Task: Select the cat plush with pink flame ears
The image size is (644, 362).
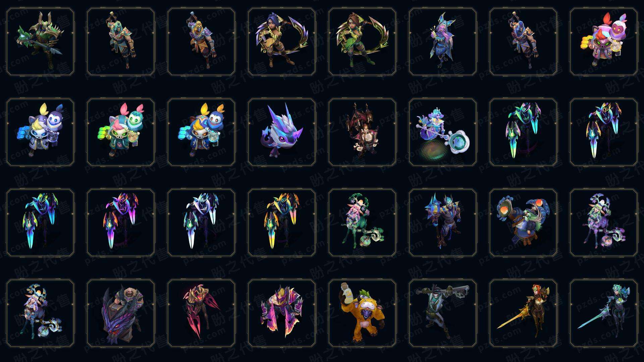Action: 121,132
